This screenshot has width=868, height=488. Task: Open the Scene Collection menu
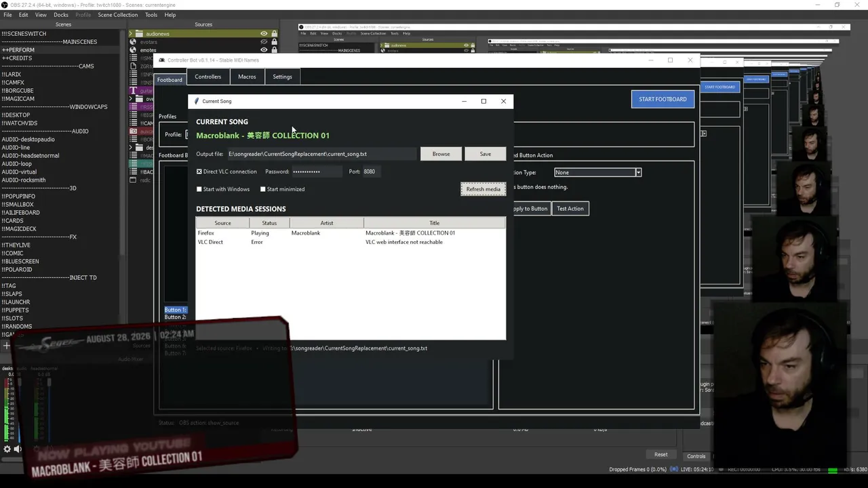coord(117,15)
